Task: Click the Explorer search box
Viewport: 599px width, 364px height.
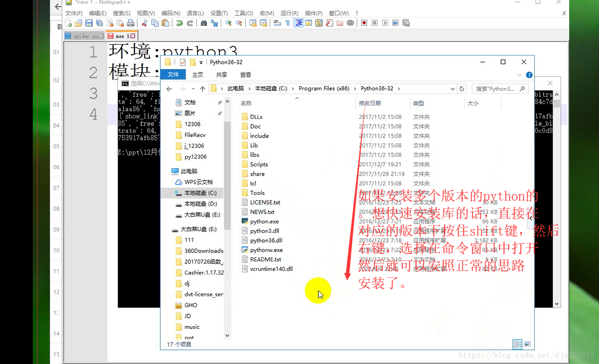Action: coord(500,89)
